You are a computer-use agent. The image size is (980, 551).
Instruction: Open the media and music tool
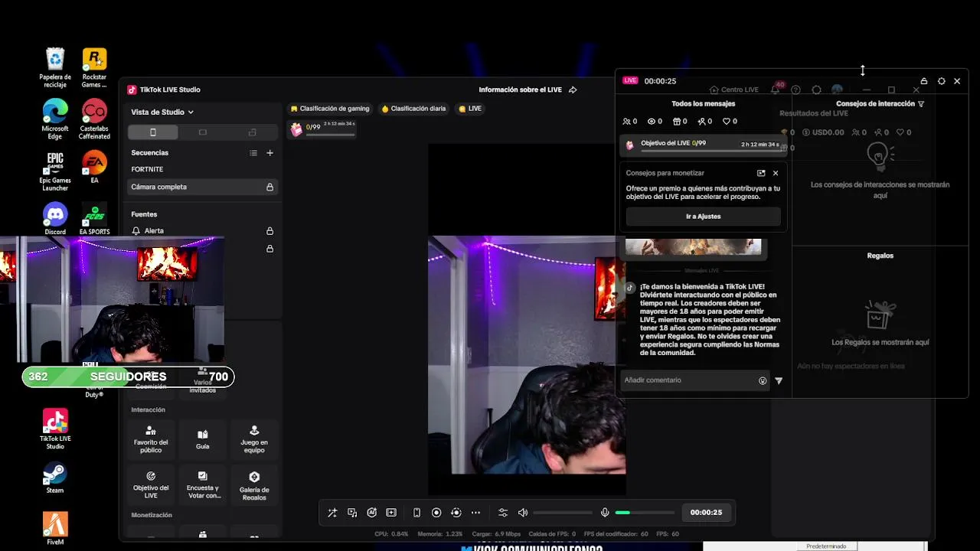tap(352, 513)
